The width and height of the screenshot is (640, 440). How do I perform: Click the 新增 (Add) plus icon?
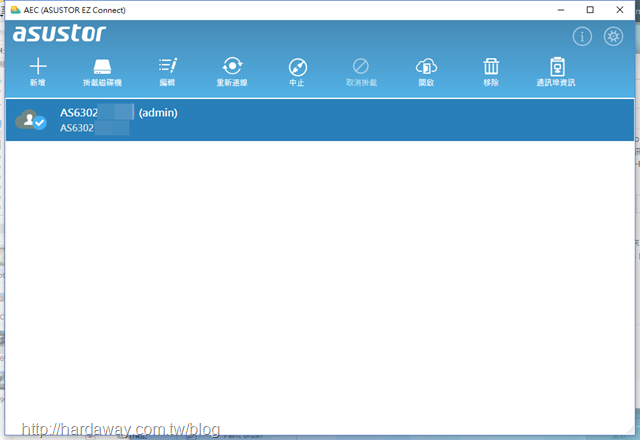[38, 66]
